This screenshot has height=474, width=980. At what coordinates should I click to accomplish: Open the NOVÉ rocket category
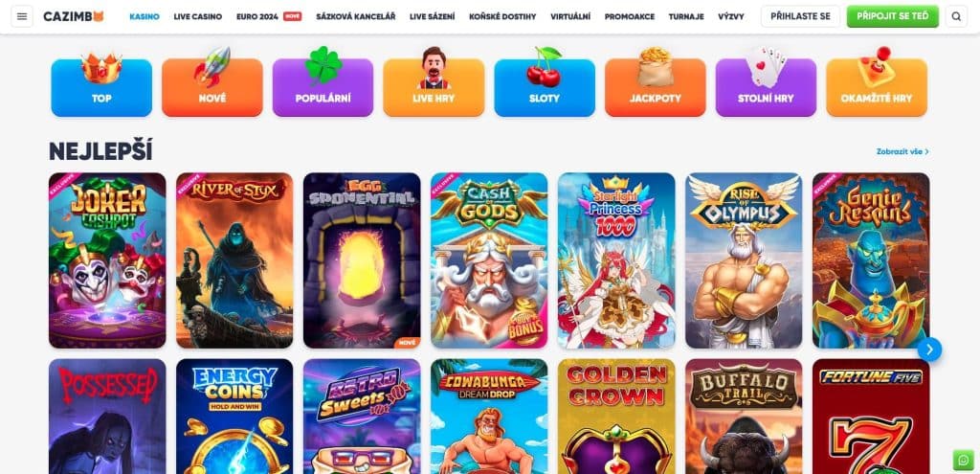(212, 87)
